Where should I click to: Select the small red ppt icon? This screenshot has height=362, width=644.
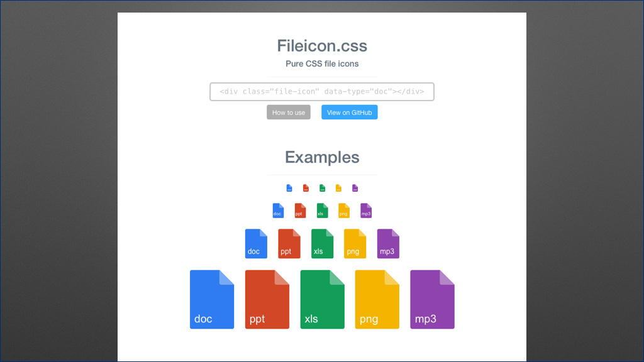(x=300, y=211)
